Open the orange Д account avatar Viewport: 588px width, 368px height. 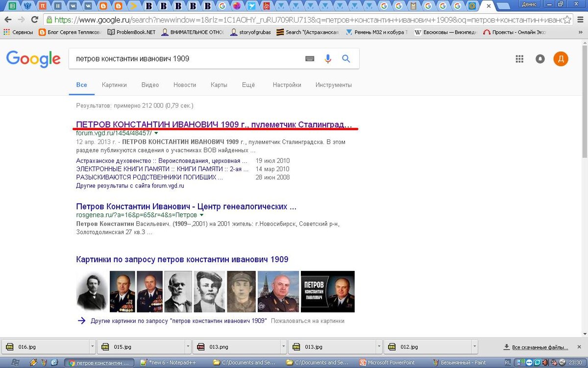[561, 59]
